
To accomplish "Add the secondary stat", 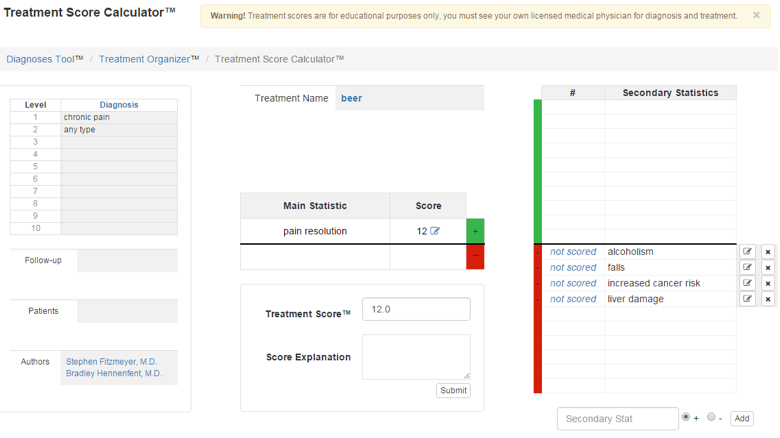I will pos(741,419).
